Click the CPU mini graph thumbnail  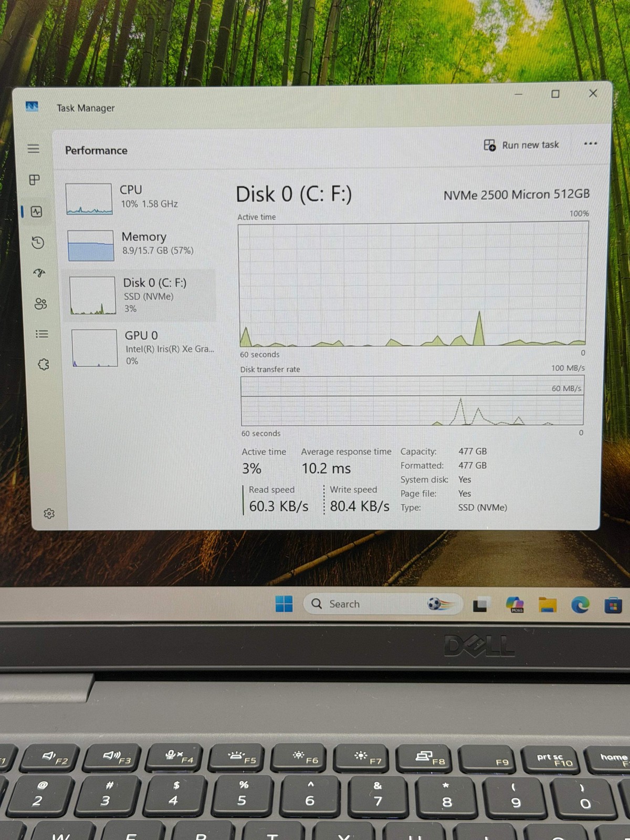89,199
